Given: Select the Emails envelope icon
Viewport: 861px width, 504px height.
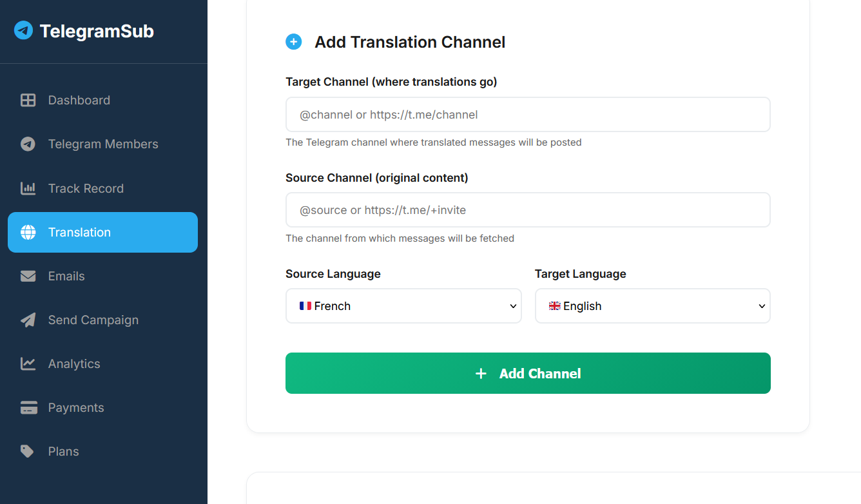Looking at the screenshot, I should tap(28, 276).
